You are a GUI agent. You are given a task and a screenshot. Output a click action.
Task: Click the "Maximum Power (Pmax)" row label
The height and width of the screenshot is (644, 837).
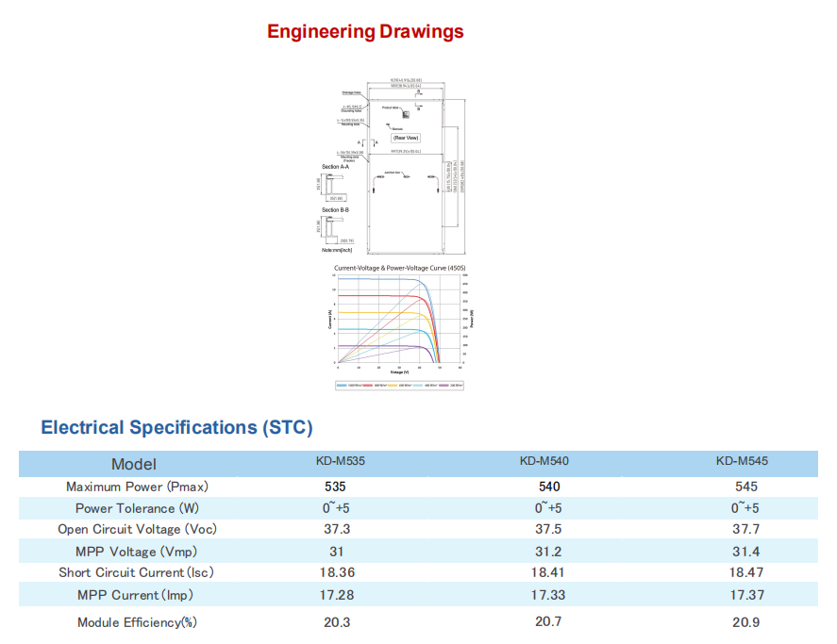pyautogui.click(x=137, y=487)
